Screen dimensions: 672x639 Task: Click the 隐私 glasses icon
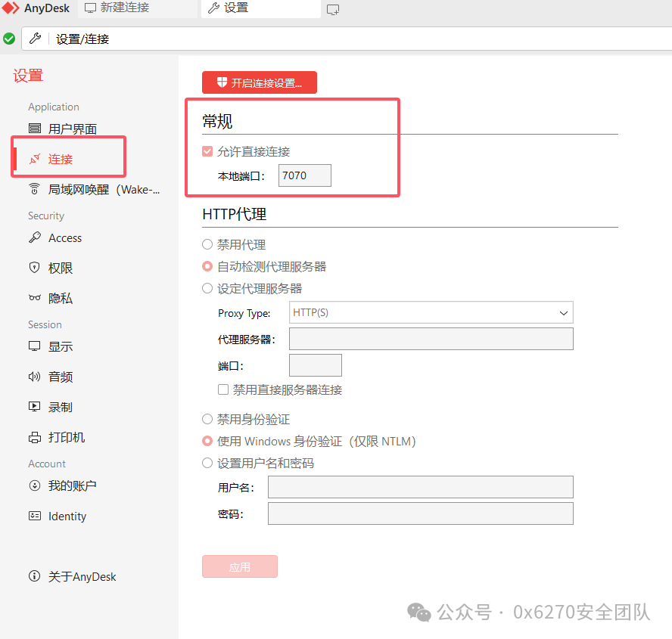35,298
